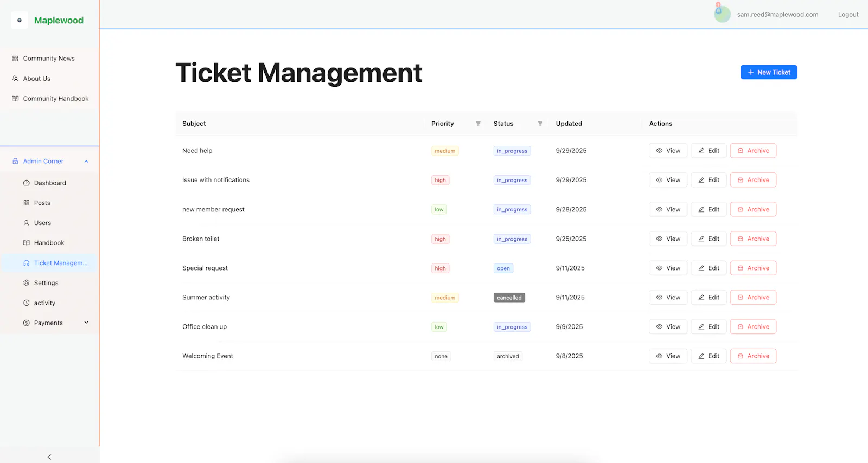868x463 pixels.
Task: Archive the Welcoming Event ticket
Action: point(753,356)
